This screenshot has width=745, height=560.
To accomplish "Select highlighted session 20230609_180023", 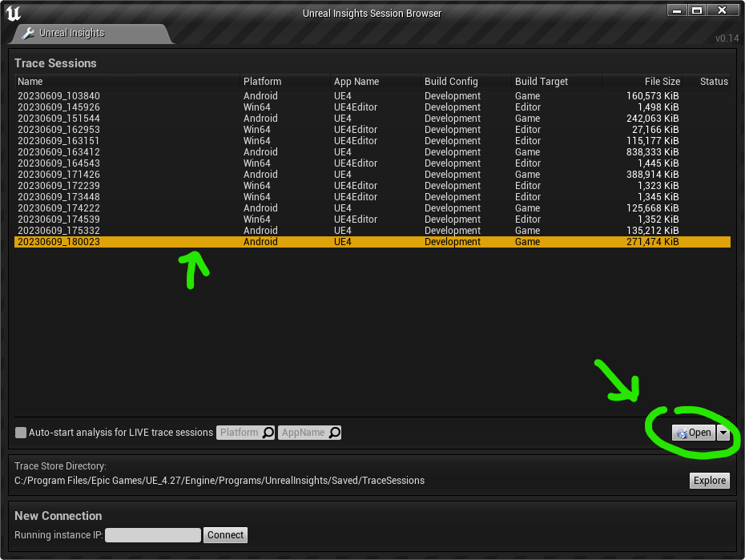I will (x=372, y=242).
